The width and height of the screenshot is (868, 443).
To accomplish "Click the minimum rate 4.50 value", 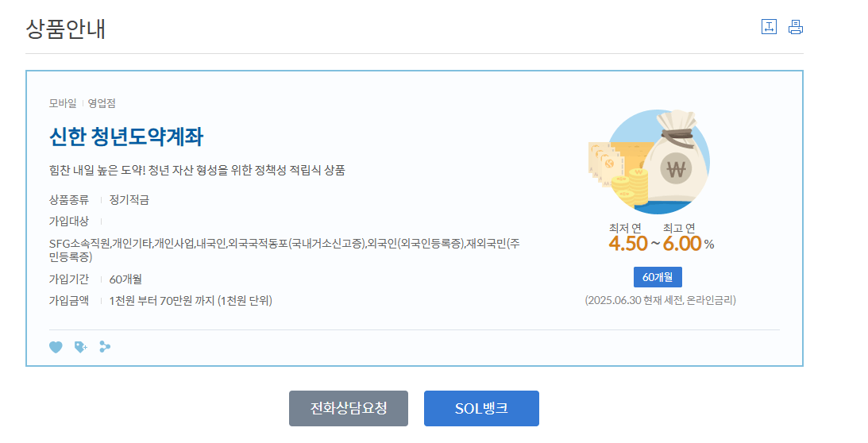I will [x=627, y=244].
